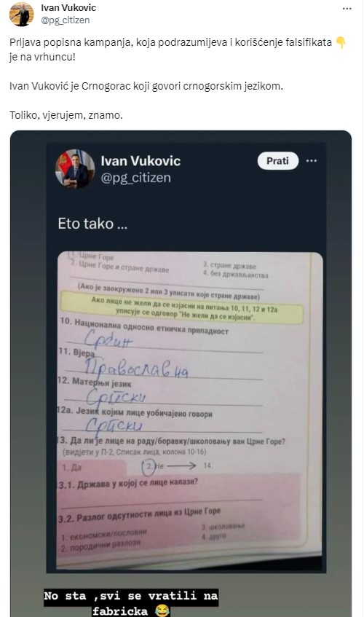Screen dimensions: 364x617
Task: Select the circled "2. Не" option on the form
Action: pos(152,466)
